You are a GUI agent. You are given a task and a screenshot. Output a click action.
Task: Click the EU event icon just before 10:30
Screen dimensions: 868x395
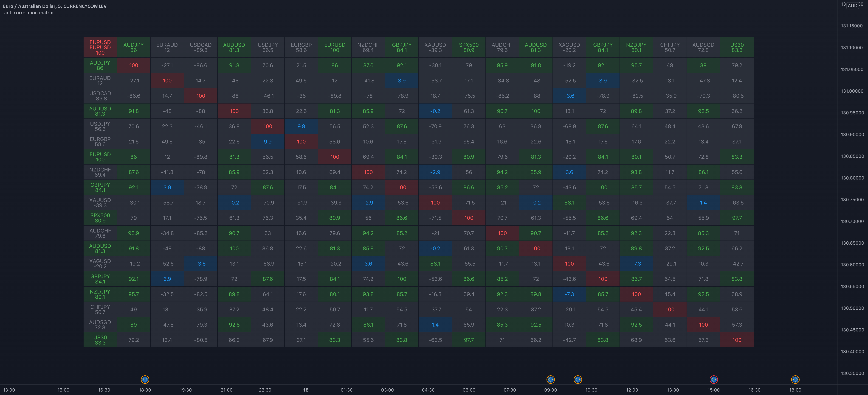[578, 380]
